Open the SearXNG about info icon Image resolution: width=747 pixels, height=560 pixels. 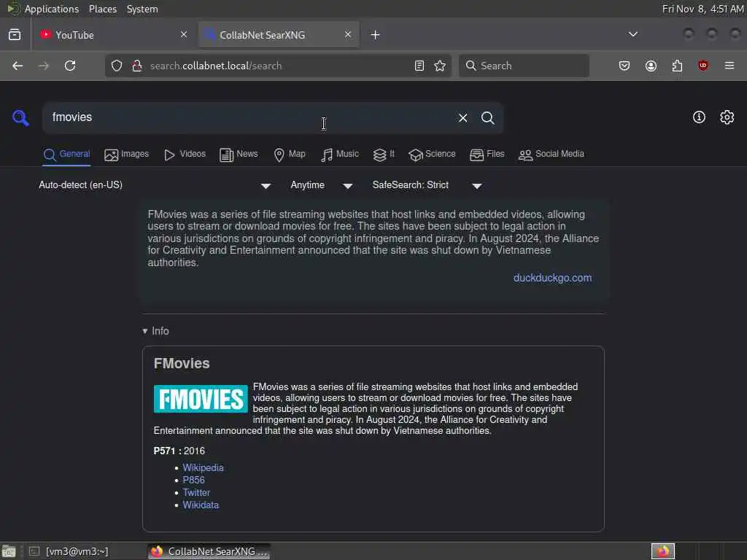click(x=699, y=117)
